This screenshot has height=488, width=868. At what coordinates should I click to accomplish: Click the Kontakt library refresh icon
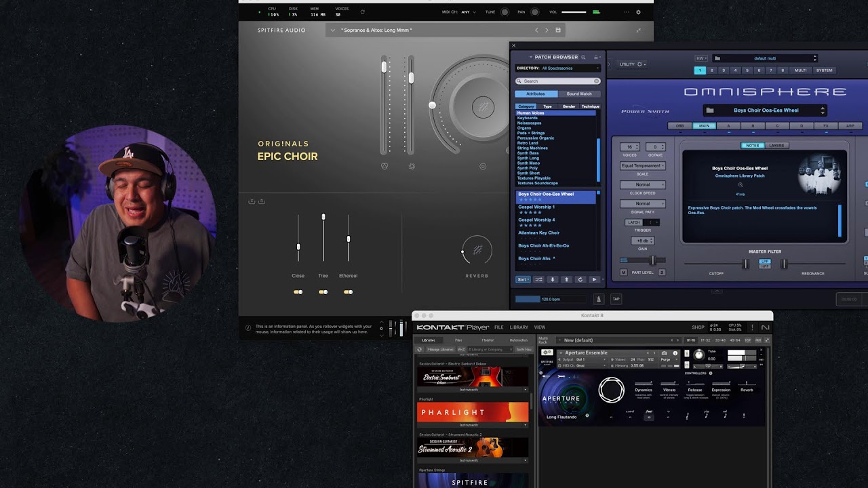tap(420, 349)
